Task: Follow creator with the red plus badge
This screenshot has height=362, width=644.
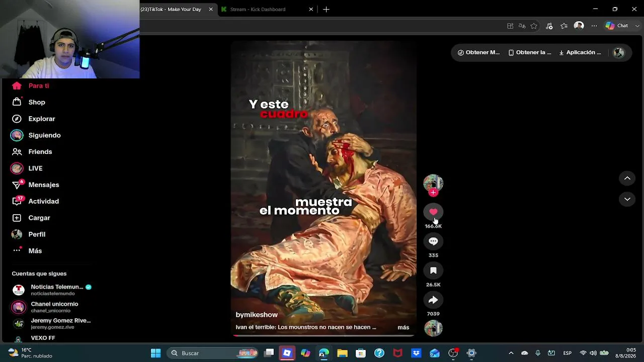Action: pos(433,193)
